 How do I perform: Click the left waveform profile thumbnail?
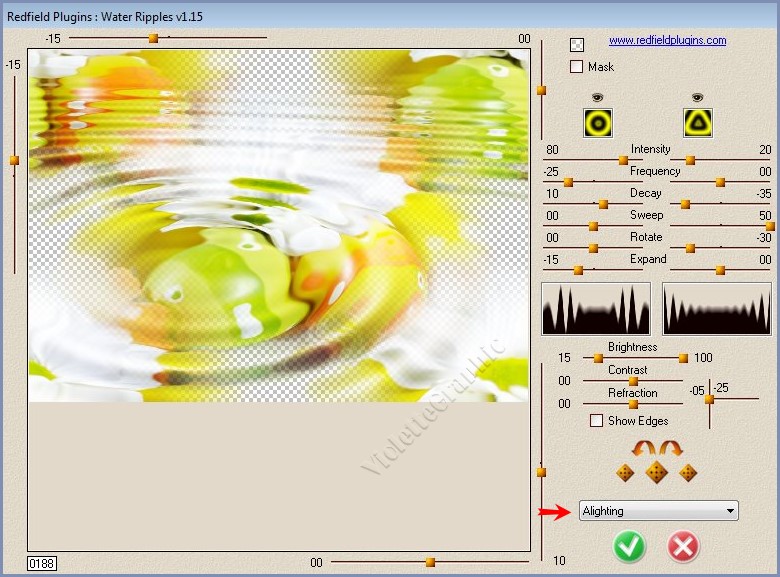pos(596,309)
